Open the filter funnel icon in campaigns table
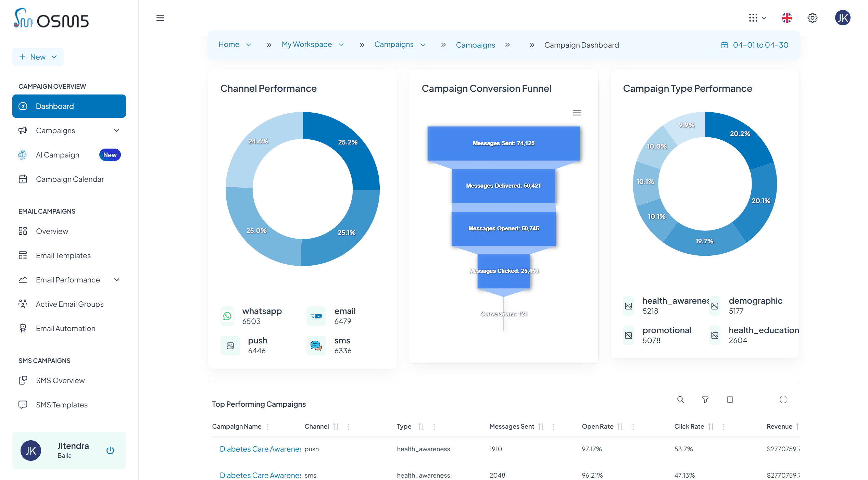868x480 pixels. (x=705, y=400)
